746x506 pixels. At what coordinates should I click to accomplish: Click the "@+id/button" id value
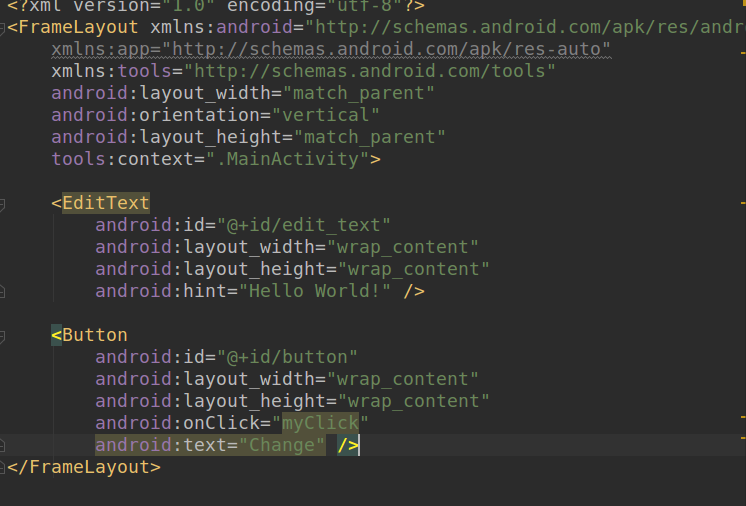[287, 357]
